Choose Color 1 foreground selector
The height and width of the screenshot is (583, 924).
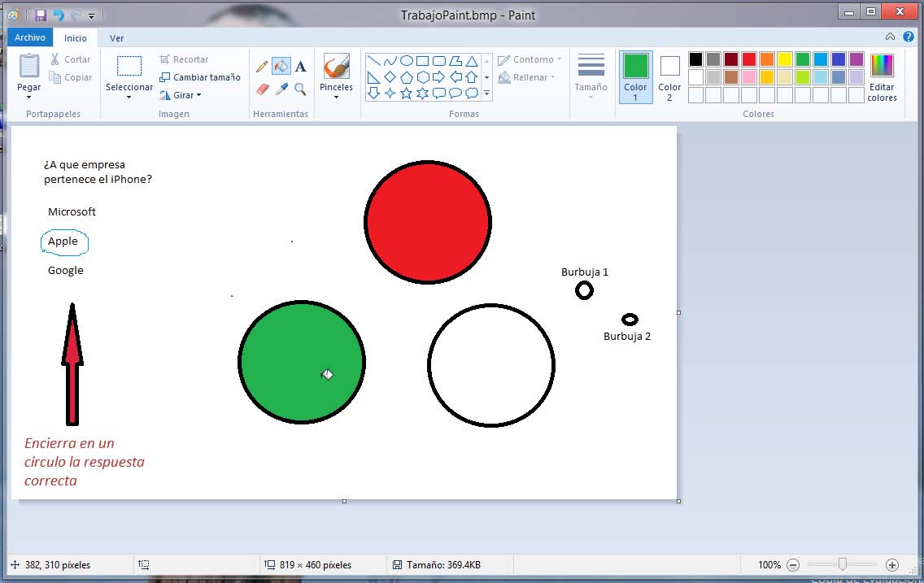coord(635,77)
